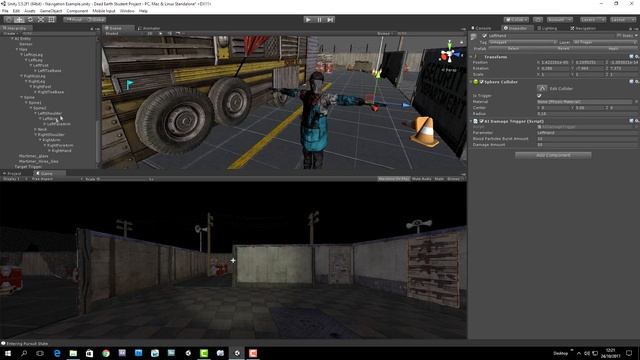The width and height of the screenshot is (640, 360).
Task: Open the Layer dropdown in Inspector
Action: coord(604,42)
